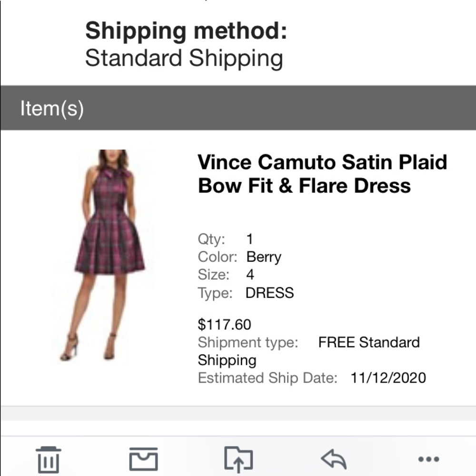The width and height of the screenshot is (476, 476).
Task: Select the price $117.60
Action: pyautogui.click(x=225, y=325)
